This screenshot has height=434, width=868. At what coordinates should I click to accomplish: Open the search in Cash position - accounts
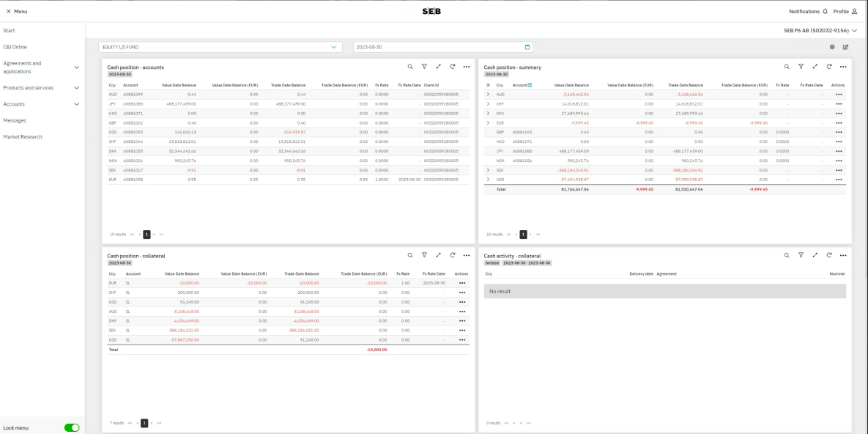coord(409,66)
